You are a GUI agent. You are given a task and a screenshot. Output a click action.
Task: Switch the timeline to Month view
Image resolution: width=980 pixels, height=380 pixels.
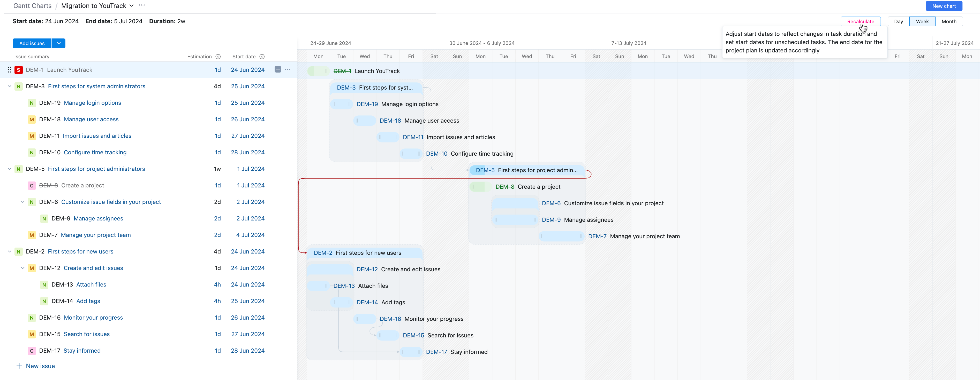949,21
